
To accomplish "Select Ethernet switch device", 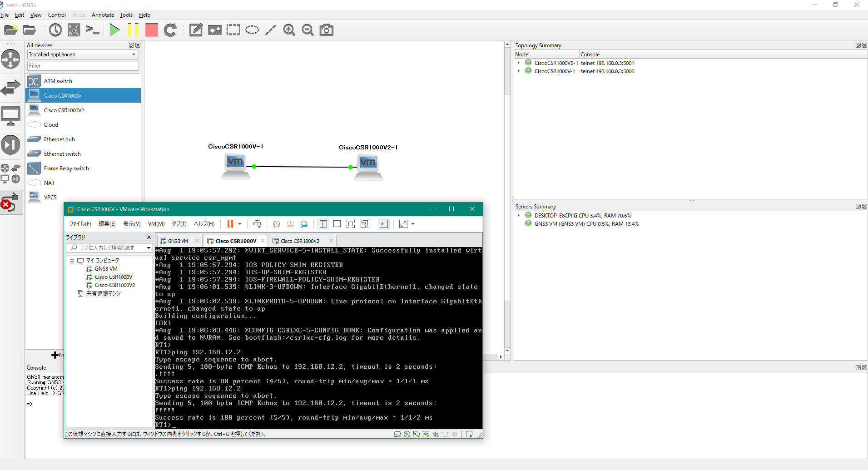I will 83,154.
